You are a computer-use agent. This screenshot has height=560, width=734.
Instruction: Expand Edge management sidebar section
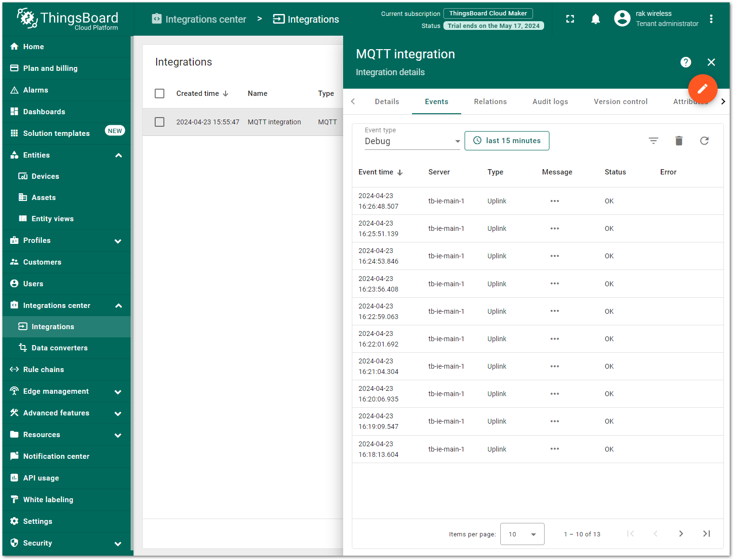tap(118, 392)
